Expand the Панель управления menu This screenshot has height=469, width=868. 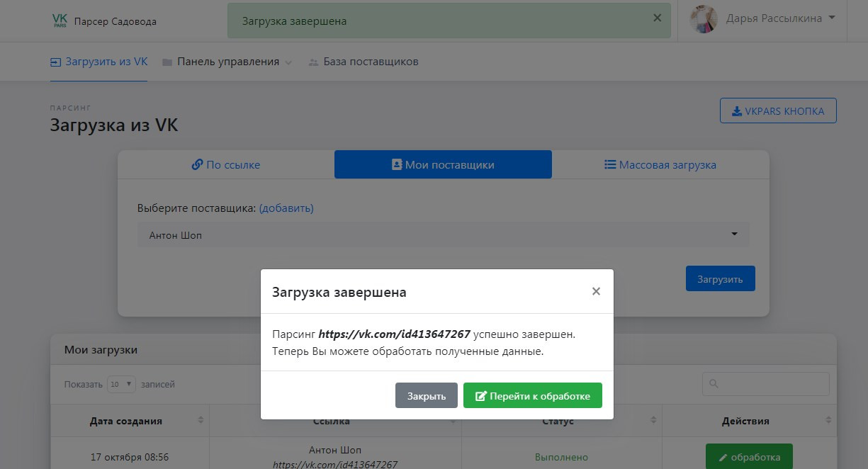(x=227, y=62)
